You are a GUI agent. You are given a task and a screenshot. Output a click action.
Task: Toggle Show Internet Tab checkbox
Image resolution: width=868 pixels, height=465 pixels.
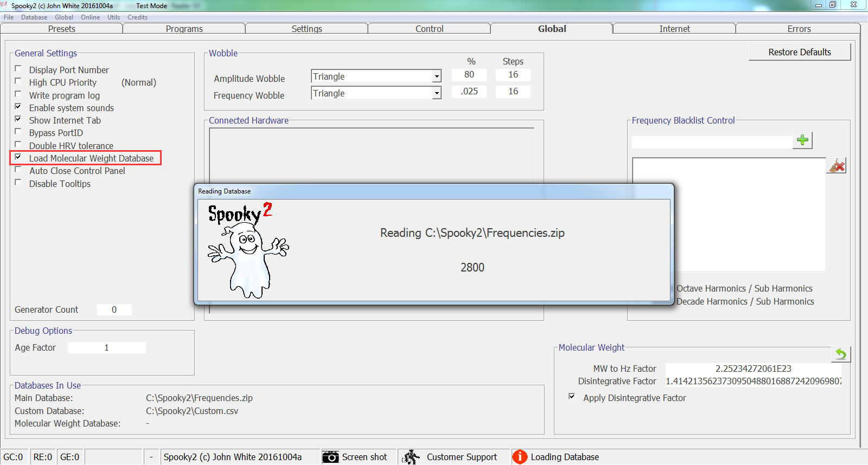pos(18,119)
